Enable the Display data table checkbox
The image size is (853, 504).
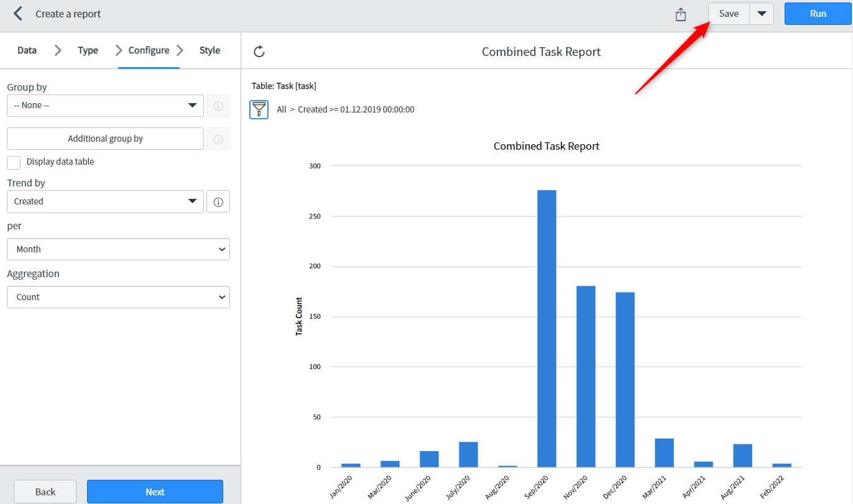pyautogui.click(x=13, y=162)
